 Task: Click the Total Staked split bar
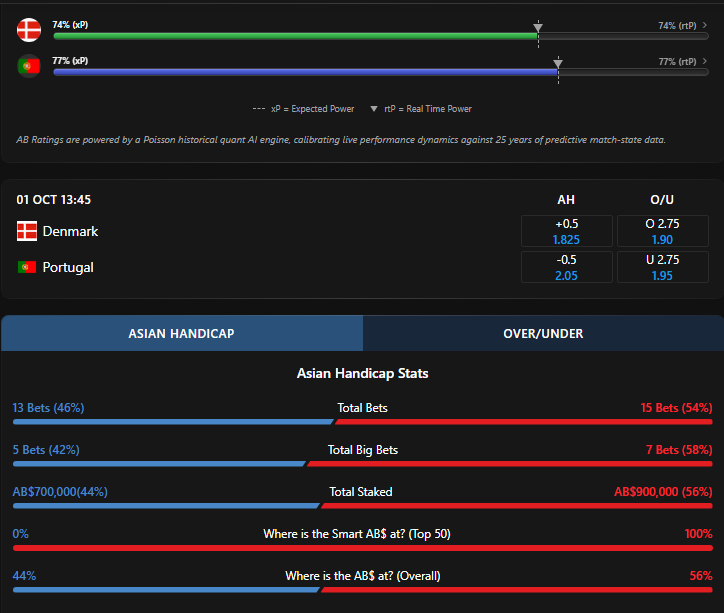pos(362,506)
